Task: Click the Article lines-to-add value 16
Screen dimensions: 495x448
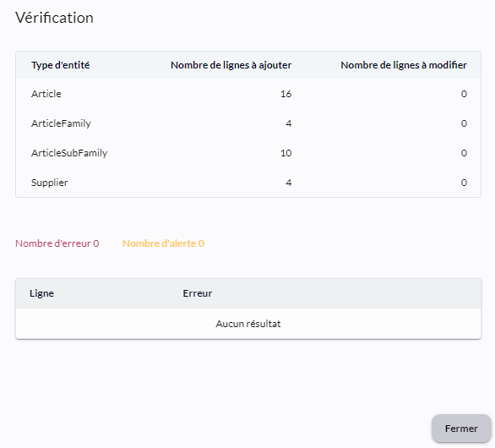Action: [x=286, y=94]
